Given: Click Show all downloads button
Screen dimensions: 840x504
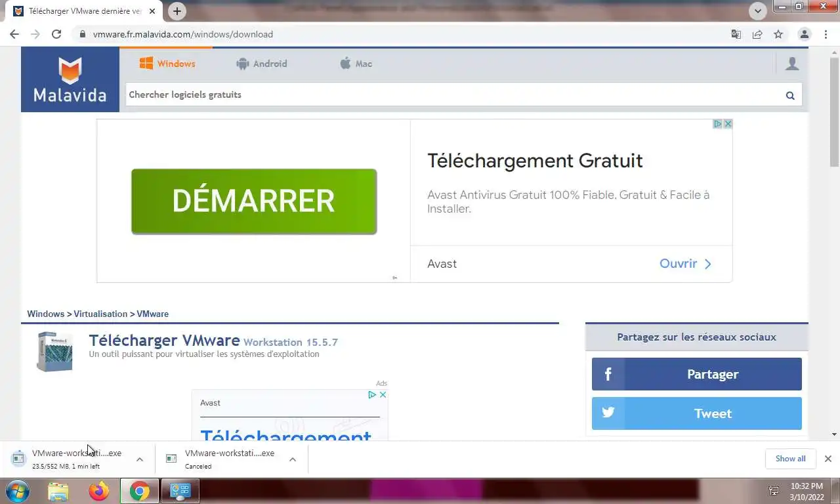Looking at the screenshot, I should pos(790,459).
